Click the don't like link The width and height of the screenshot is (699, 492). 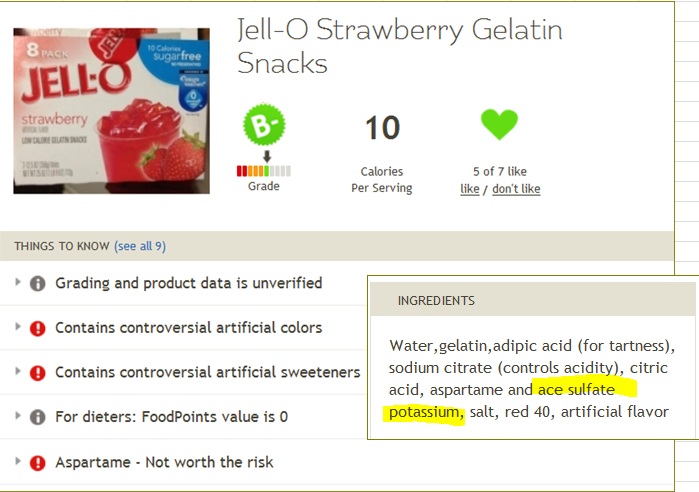click(516, 189)
